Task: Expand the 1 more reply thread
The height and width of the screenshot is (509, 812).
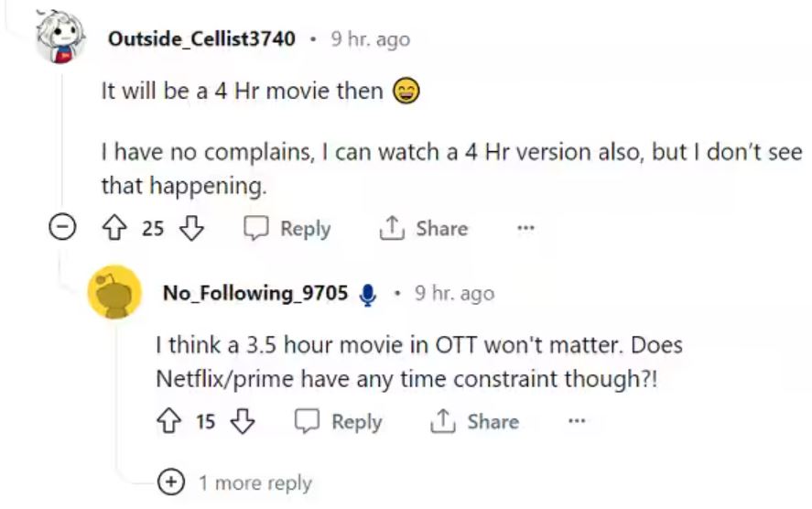Action: click(170, 482)
